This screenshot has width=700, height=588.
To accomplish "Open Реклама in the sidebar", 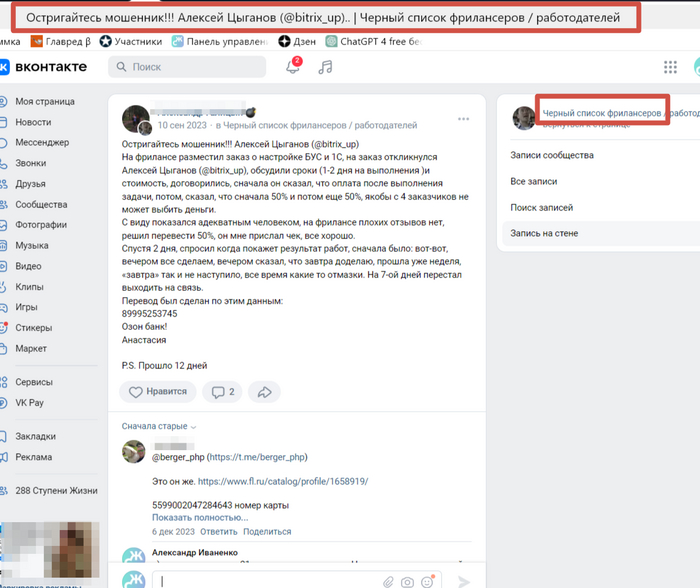I will tap(33, 457).
